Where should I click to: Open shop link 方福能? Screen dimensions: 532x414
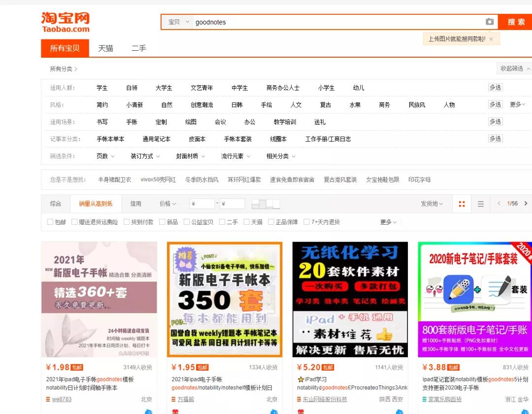[x=186, y=399]
